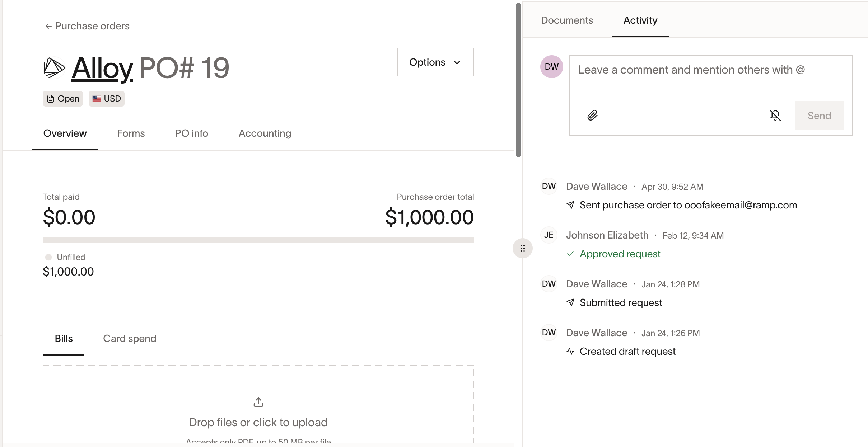868x447 pixels.
Task: Open the Alloy vendor link
Action: [x=102, y=68]
